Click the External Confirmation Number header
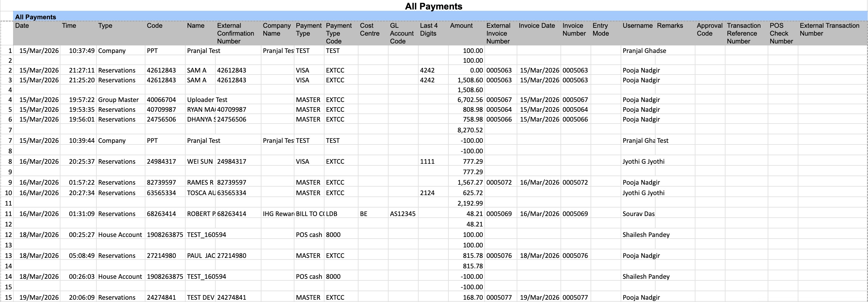Image resolution: width=868 pixels, height=302 pixels. [x=236, y=33]
